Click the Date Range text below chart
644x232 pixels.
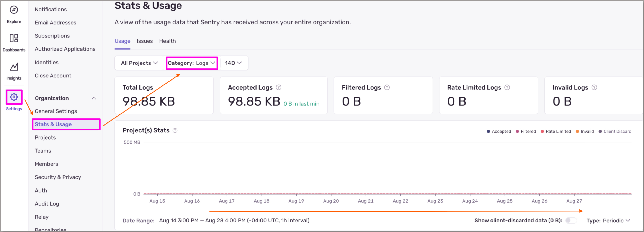[216, 221]
